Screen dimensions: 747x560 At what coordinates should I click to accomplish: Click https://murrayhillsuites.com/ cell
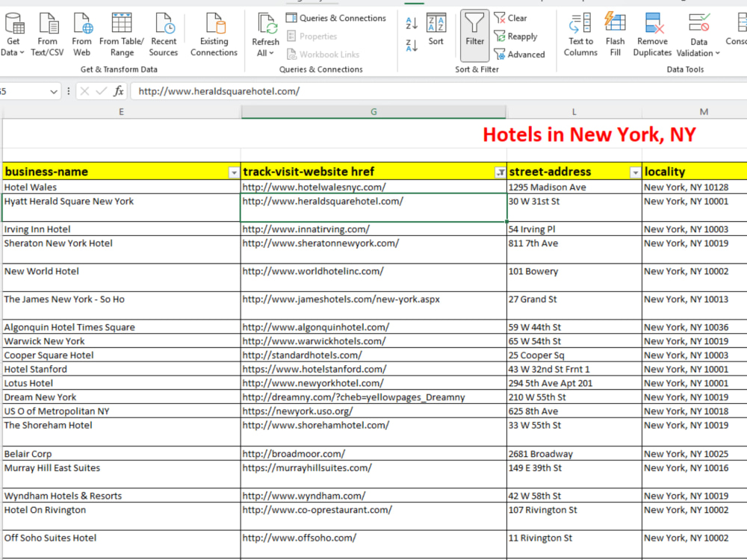click(373, 474)
